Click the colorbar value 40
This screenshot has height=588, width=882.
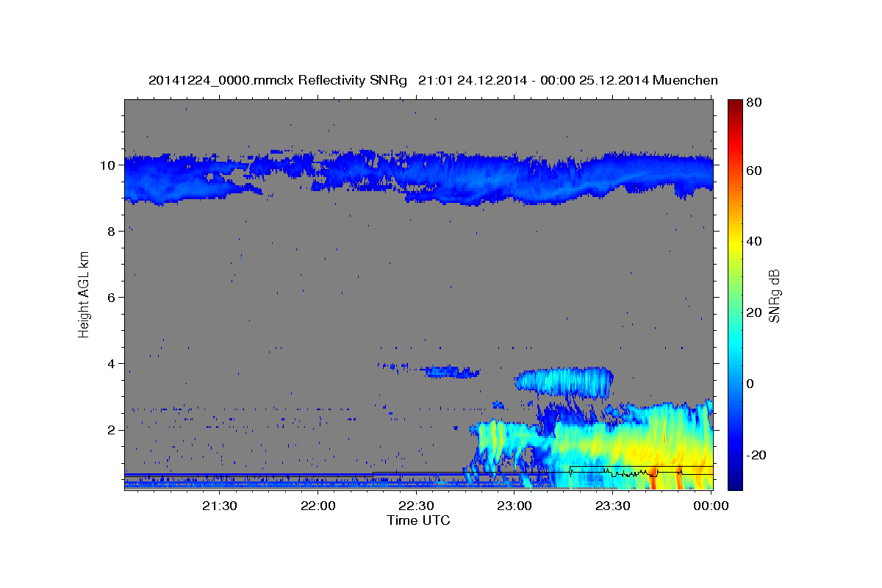point(753,241)
